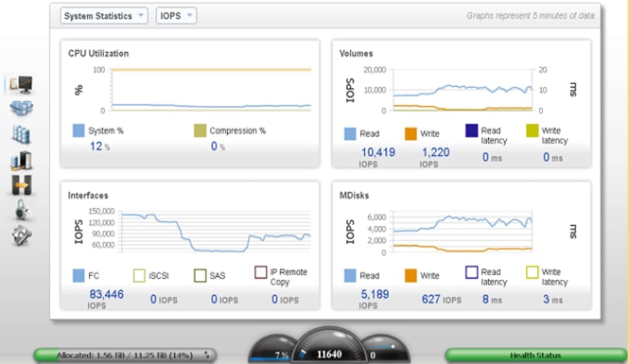Open the Copy Services sidebar icon with orange arrow

21,184
